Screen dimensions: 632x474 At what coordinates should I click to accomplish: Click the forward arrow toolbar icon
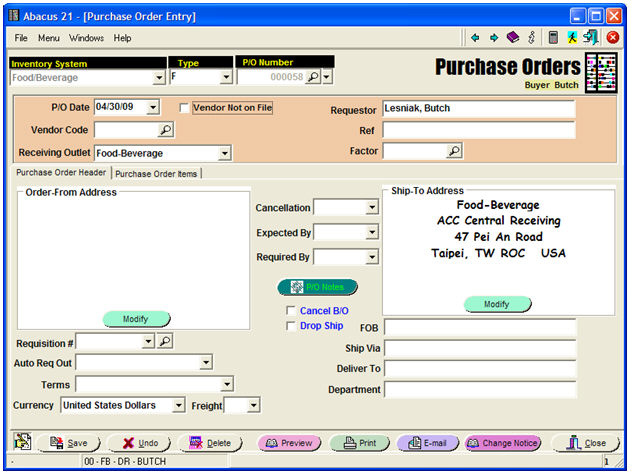tap(494, 38)
